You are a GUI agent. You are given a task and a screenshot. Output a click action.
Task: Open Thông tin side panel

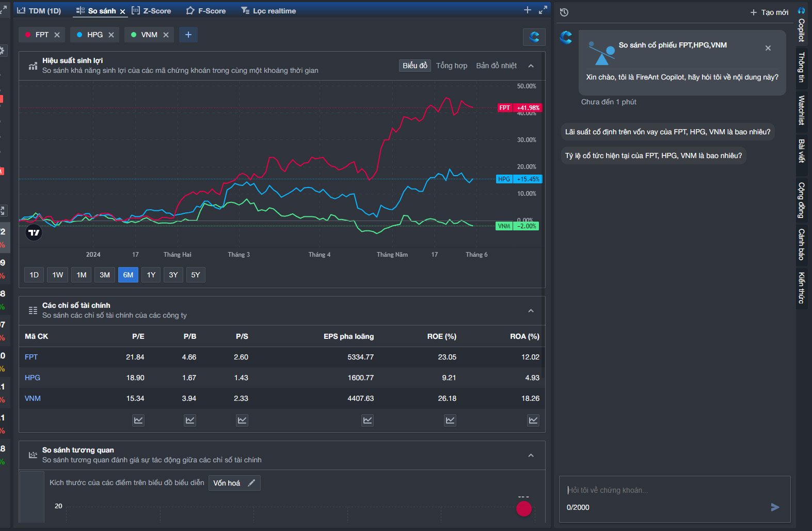802,67
